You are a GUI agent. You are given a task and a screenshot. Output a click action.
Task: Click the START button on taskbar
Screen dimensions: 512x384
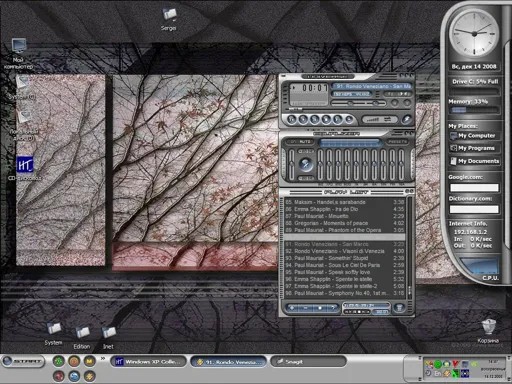tap(23, 361)
